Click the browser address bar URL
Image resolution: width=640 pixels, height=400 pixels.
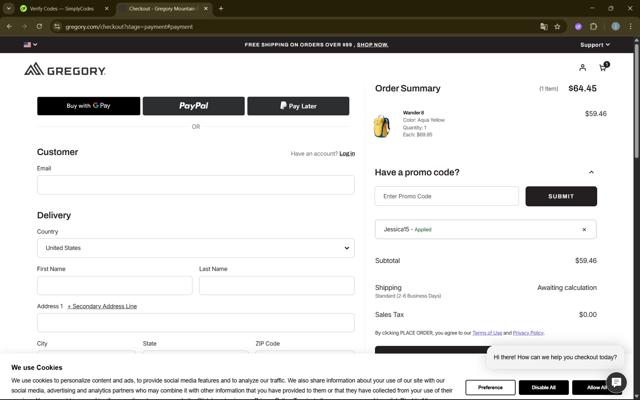click(x=129, y=27)
